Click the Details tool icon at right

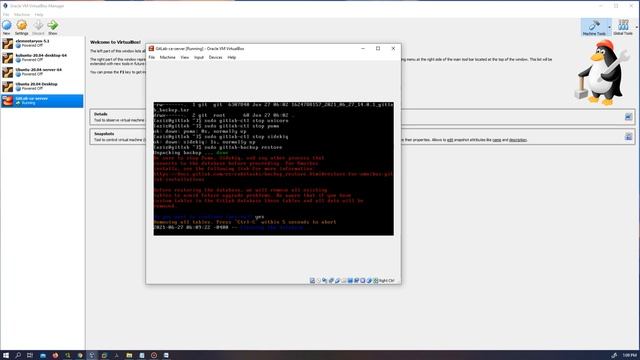click(x=628, y=117)
